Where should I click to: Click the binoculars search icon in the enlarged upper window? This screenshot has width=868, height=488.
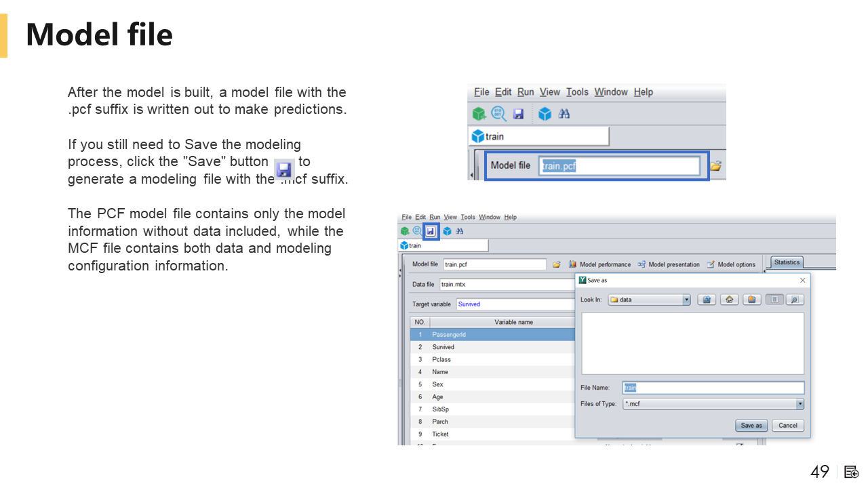[564, 114]
